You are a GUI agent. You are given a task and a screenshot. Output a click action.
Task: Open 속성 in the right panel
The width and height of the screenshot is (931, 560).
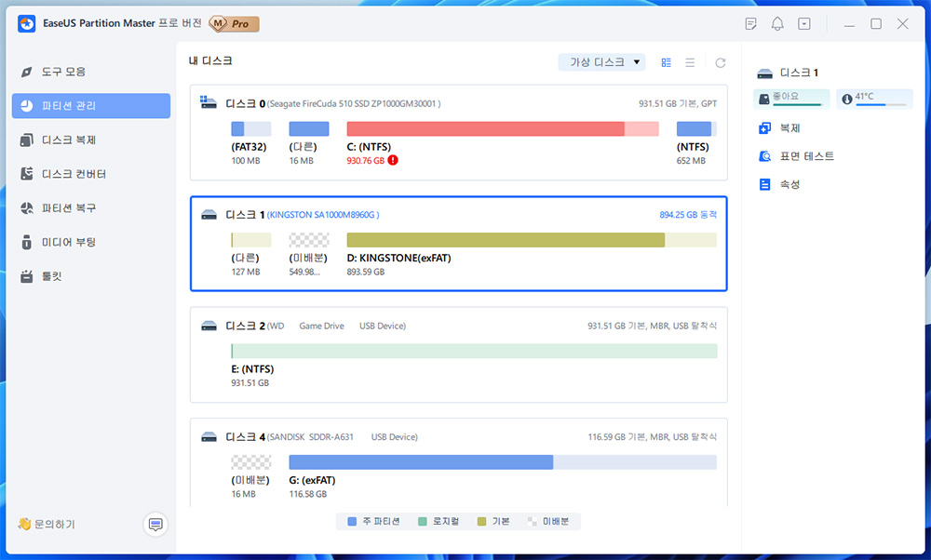[780, 184]
